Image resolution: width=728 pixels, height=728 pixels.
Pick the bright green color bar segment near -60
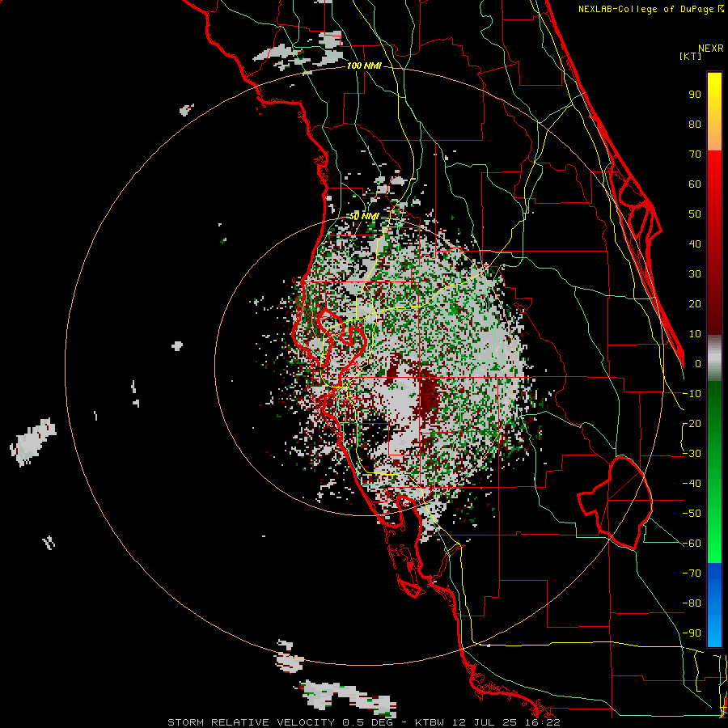point(714,544)
